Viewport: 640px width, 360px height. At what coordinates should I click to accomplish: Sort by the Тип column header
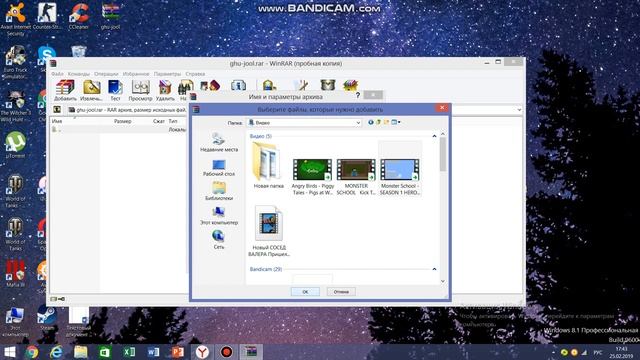173,121
